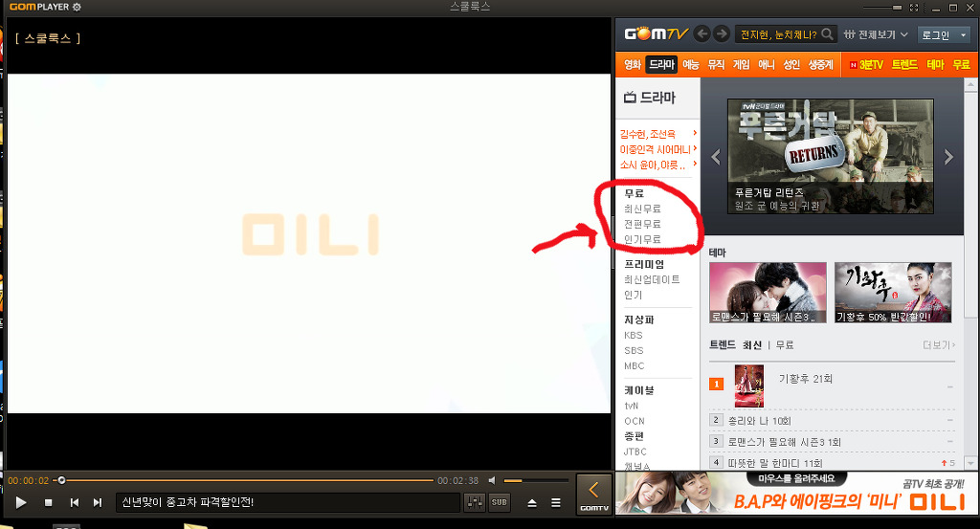Open the 성인 tab
The width and height of the screenshot is (980, 529).
pos(791,64)
